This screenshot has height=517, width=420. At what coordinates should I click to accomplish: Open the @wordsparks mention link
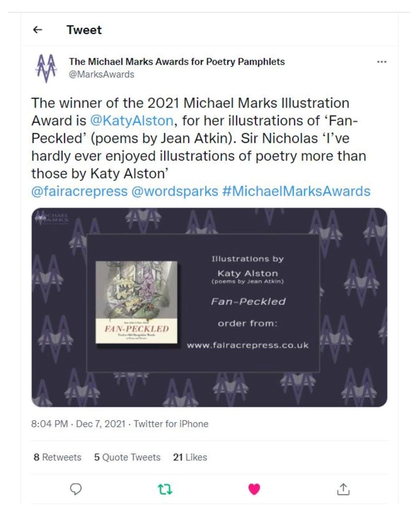coord(175,191)
